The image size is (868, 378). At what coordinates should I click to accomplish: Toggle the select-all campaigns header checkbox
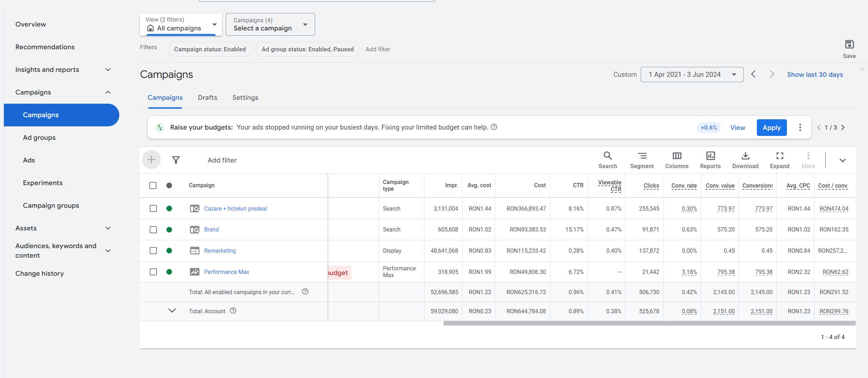pyautogui.click(x=153, y=185)
